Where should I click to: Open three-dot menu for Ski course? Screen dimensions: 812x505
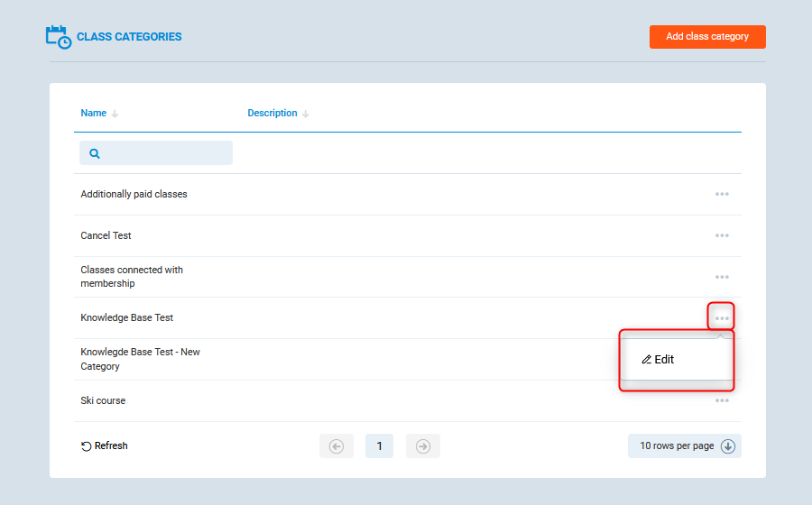coord(722,400)
